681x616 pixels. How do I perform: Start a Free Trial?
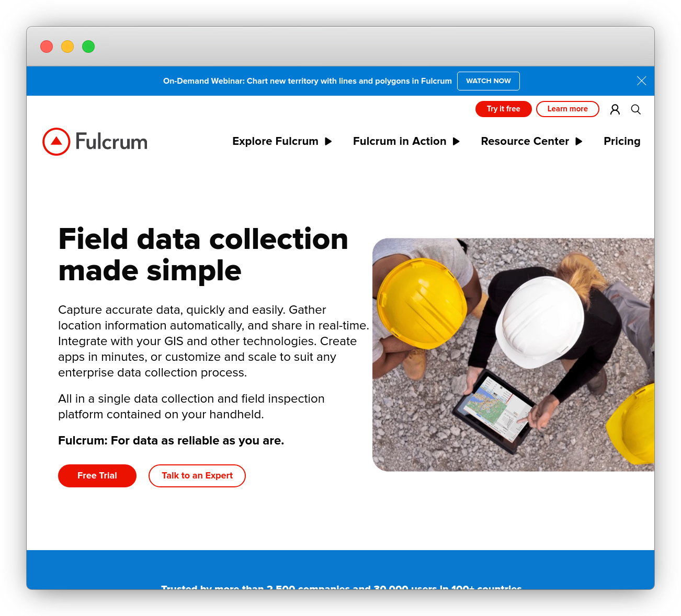(97, 475)
